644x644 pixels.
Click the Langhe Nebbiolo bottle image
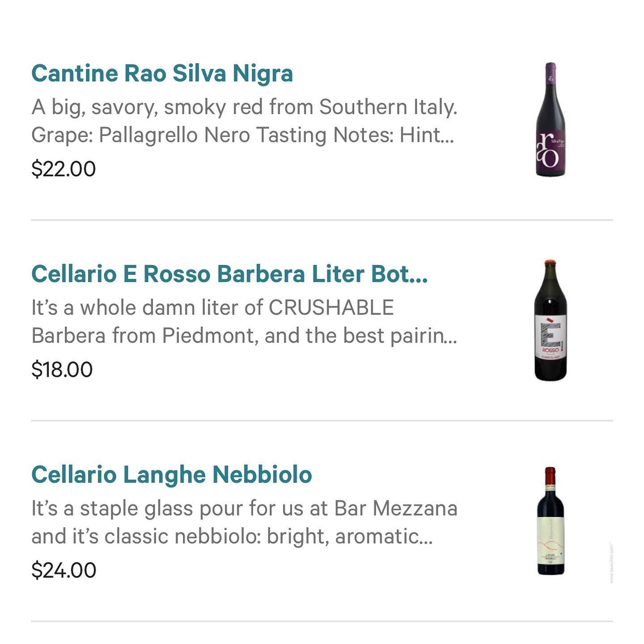point(550,521)
